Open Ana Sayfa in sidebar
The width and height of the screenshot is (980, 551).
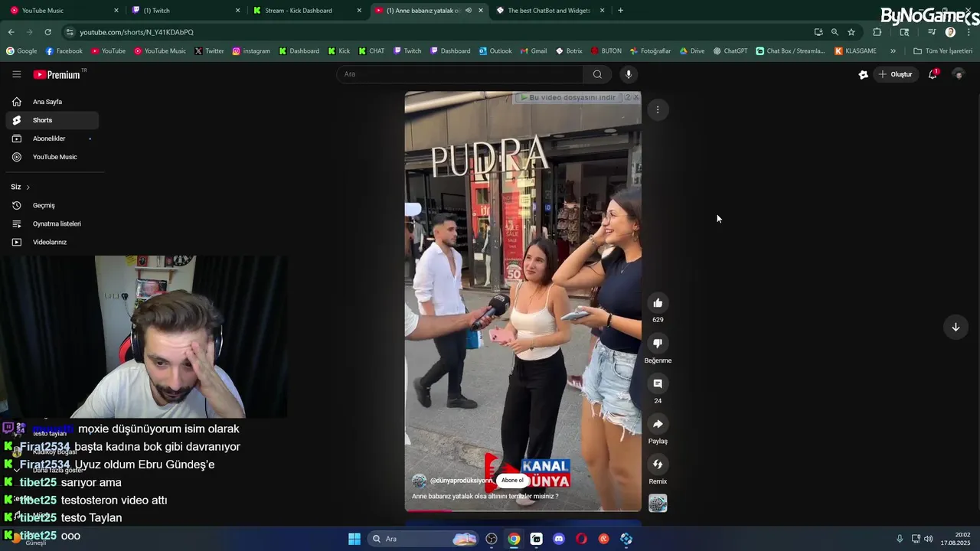[x=52, y=102]
